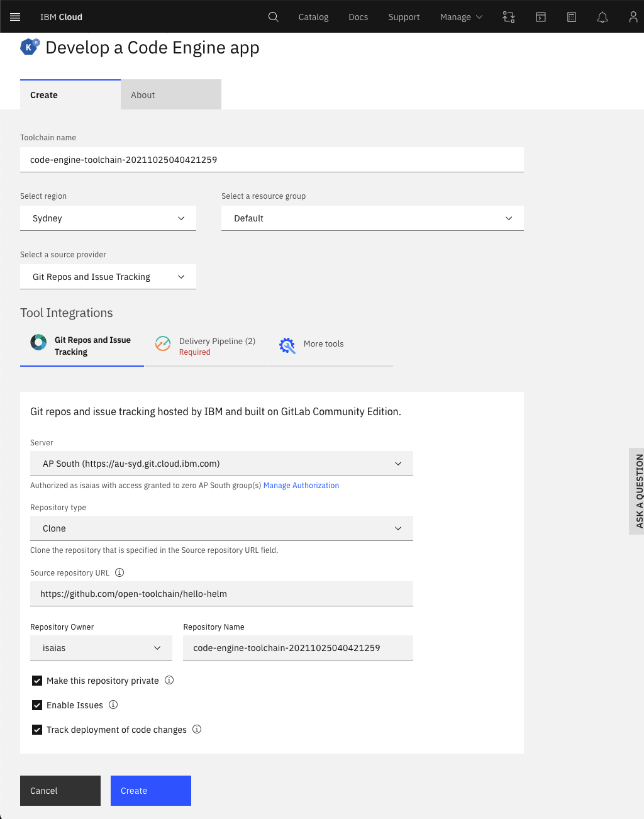The height and width of the screenshot is (819, 644).
Task: Open the Repository Owner dropdown showing isaias
Action: pos(101,648)
